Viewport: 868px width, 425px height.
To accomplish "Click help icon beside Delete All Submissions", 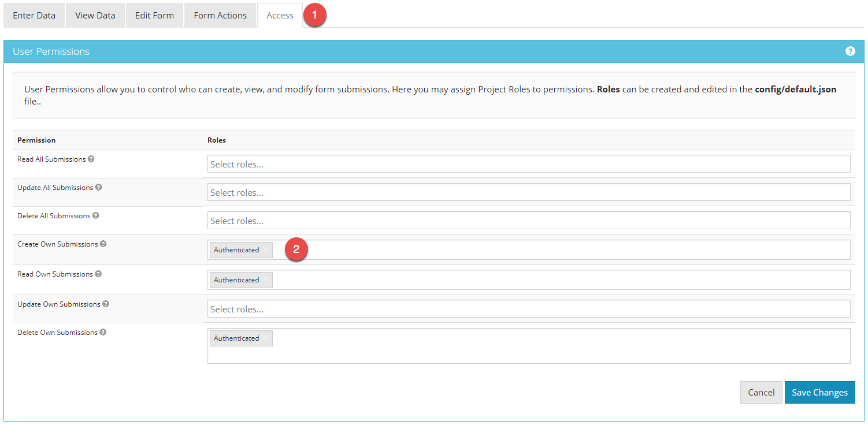I will [96, 215].
